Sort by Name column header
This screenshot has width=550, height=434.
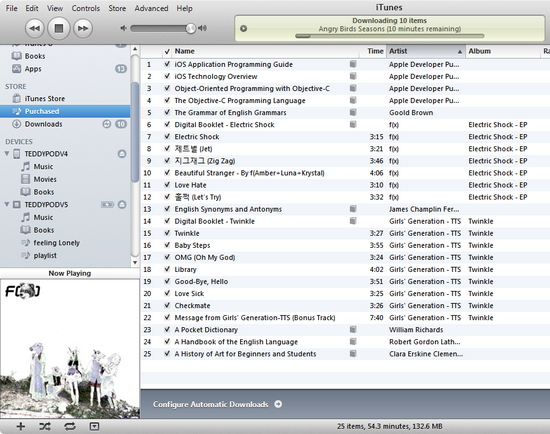(x=266, y=51)
